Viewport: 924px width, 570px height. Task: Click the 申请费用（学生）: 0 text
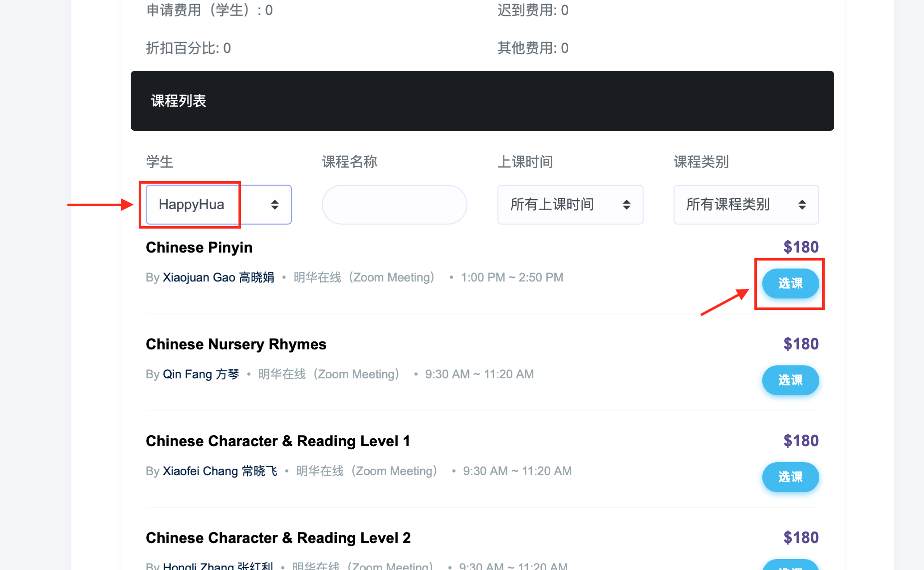point(210,10)
